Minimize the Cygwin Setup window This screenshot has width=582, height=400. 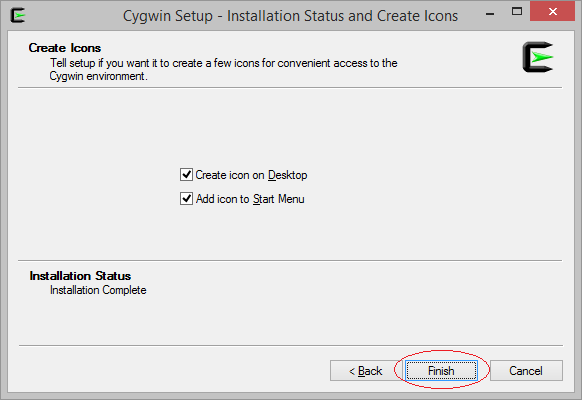coord(490,14)
